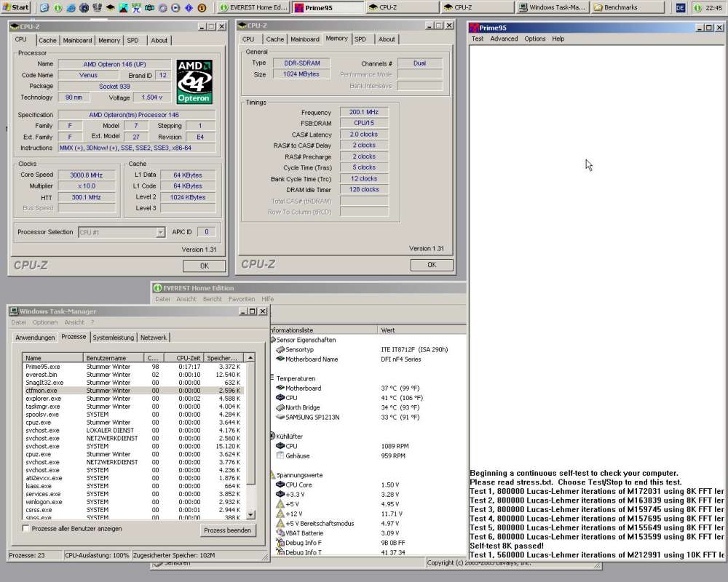The height and width of the screenshot is (582, 728).
Task: Switch to Netzwerk tab in Task Manager
Action: point(153,338)
